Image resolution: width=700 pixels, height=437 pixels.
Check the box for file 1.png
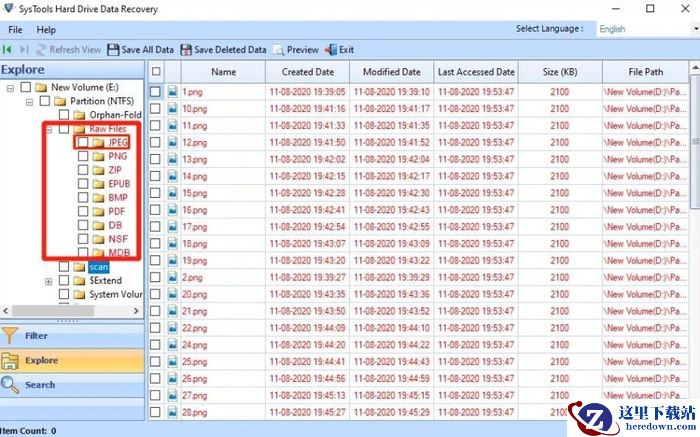click(155, 92)
